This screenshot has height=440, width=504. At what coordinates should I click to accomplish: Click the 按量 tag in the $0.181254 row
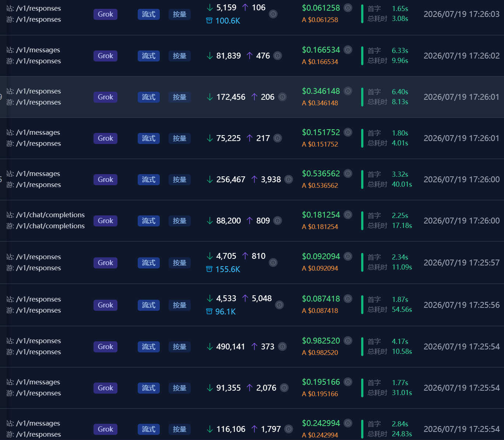[x=180, y=221]
